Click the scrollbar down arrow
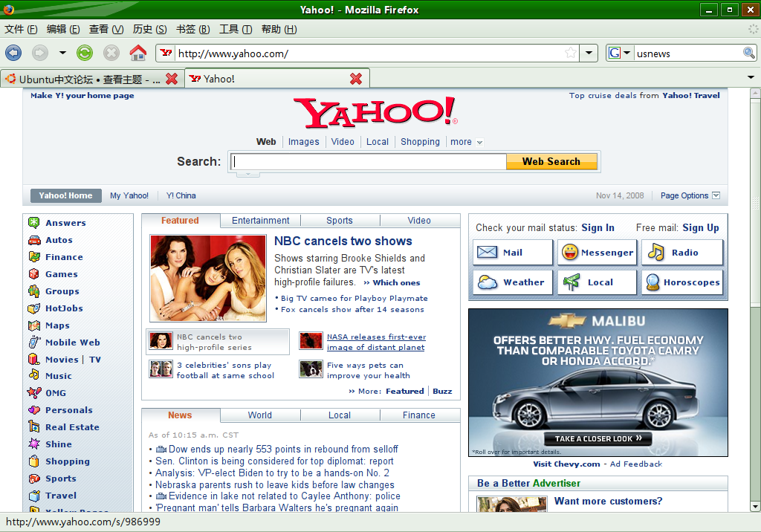761x532 pixels. coord(755,506)
